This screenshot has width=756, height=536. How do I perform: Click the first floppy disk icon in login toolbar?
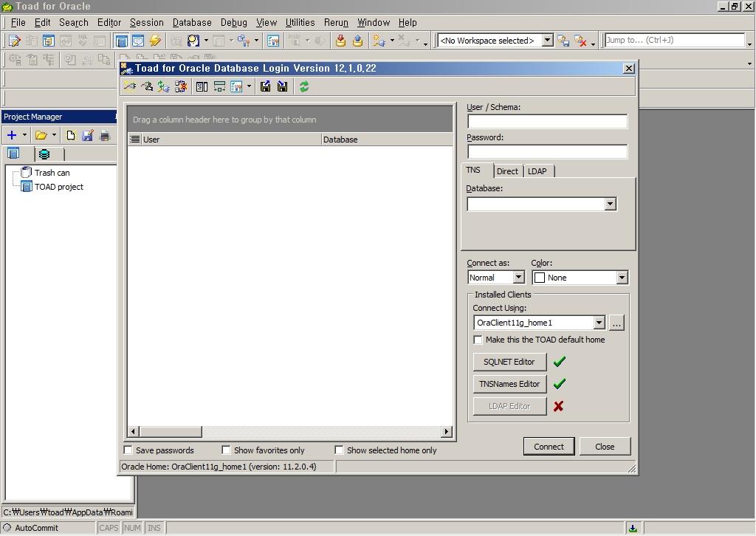(266, 86)
